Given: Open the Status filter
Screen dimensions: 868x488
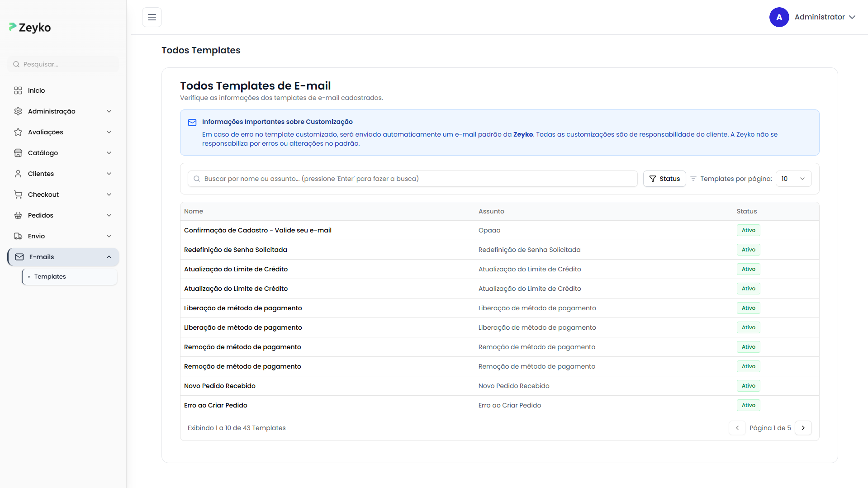Looking at the screenshot, I should 664,178.
